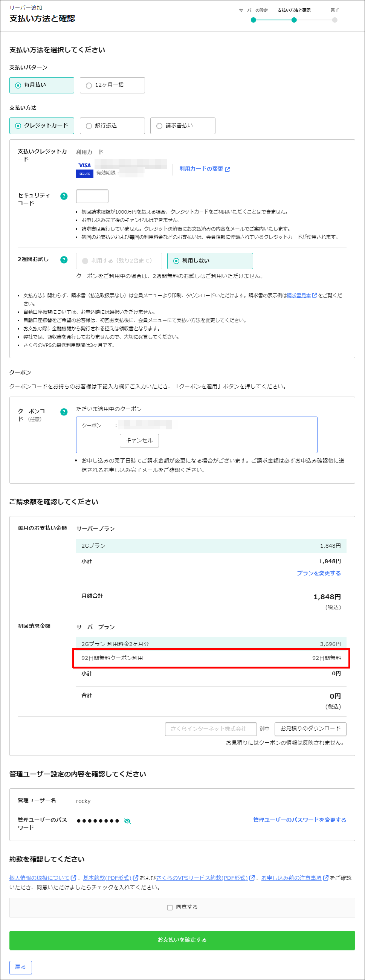Click help icon next to セキュリティコード
Image resolution: width=365 pixels, height=980 pixels.
(64, 196)
